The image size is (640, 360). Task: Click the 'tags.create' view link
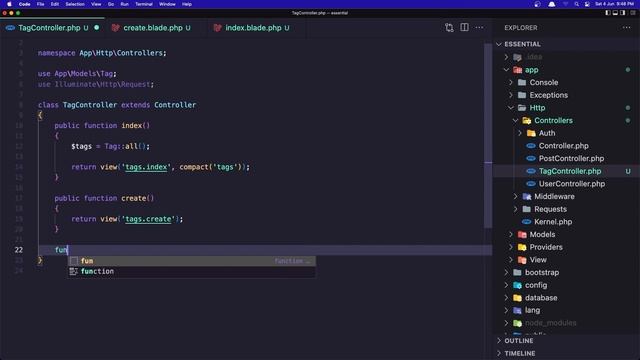pyautogui.click(x=148, y=219)
